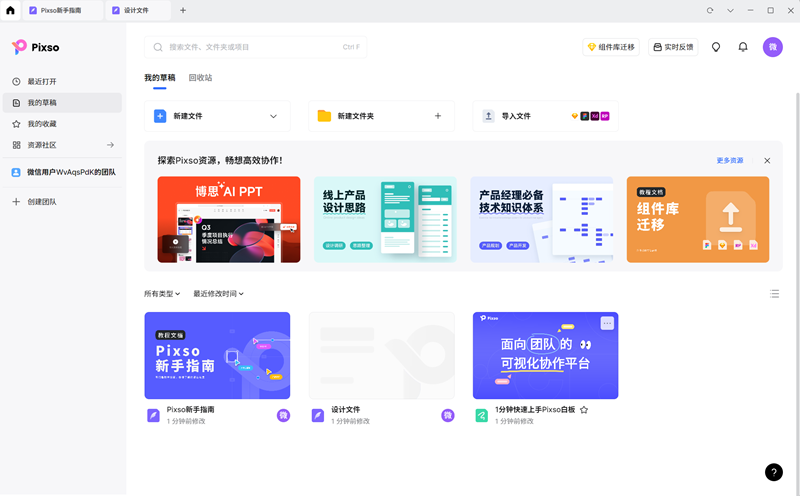Open notifications via the bell icon
The image size is (800, 496).
coord(743,47)
